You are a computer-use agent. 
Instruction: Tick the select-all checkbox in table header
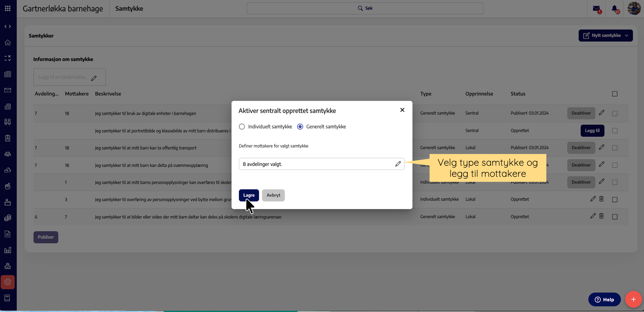(x=614, y=94)
